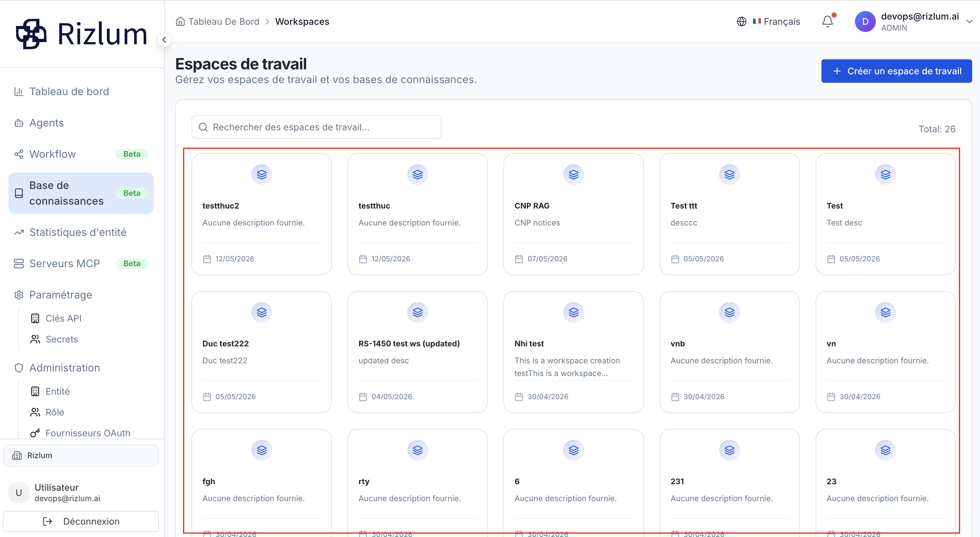Click the Rizlum entity selector
980x537 pixels.
(81, 456)
